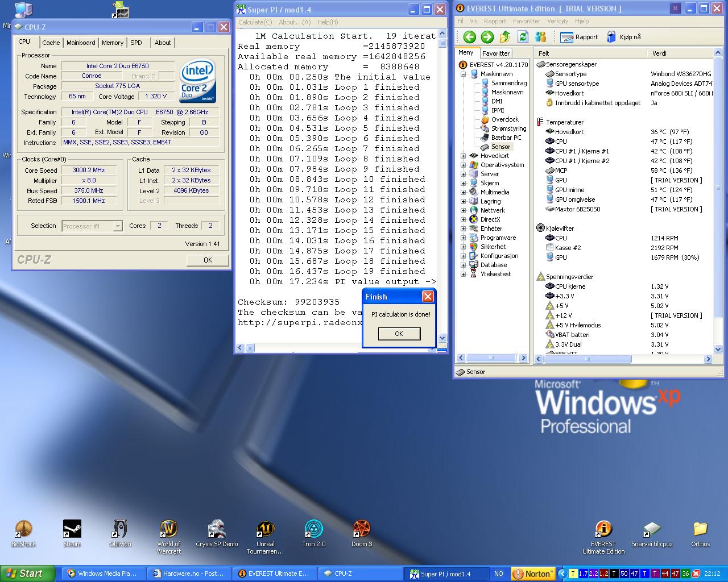Open the Calculate(C) menu in Super PI
The height and width of the screenshot is (582, 728).
click(x=255, y=22)
